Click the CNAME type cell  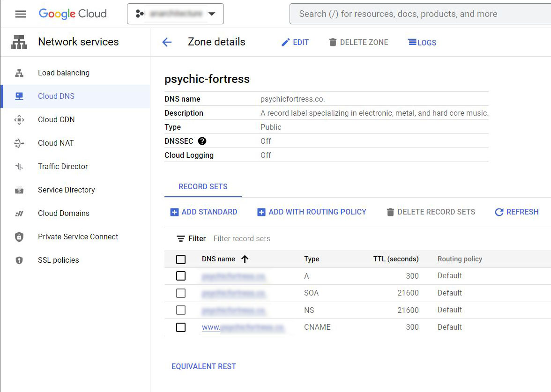coord(317,327)
